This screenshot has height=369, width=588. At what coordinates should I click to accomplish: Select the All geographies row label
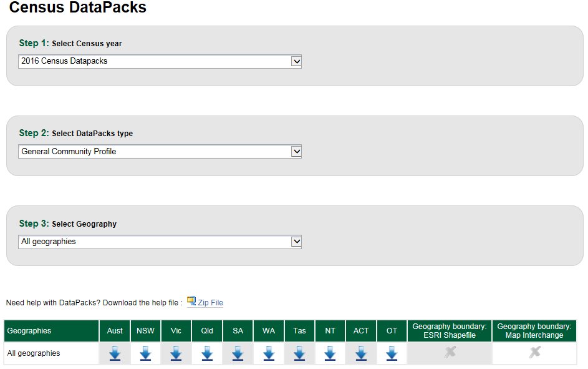34,353
